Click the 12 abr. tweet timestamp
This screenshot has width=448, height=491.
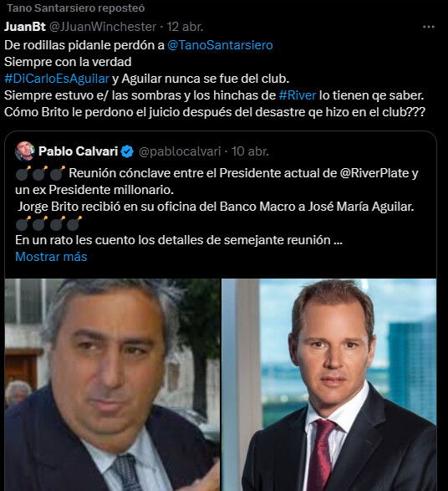pos(185,27)
